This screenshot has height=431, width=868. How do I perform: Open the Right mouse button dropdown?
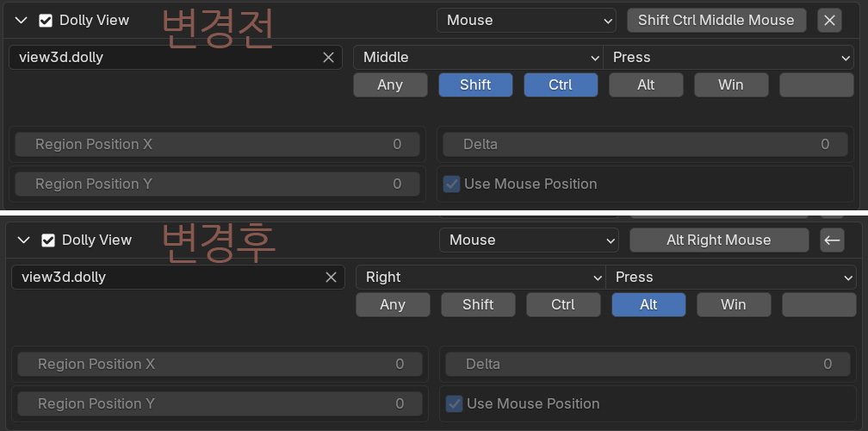[x=481, y=278]
